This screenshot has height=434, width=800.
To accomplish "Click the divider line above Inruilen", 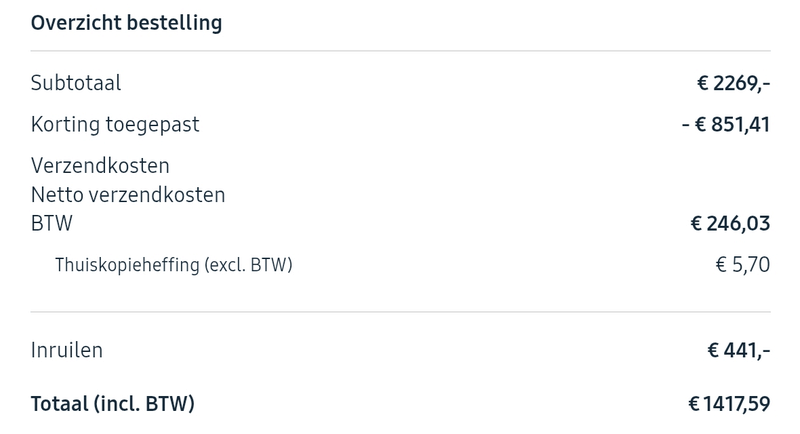I will tap(400, 312).
